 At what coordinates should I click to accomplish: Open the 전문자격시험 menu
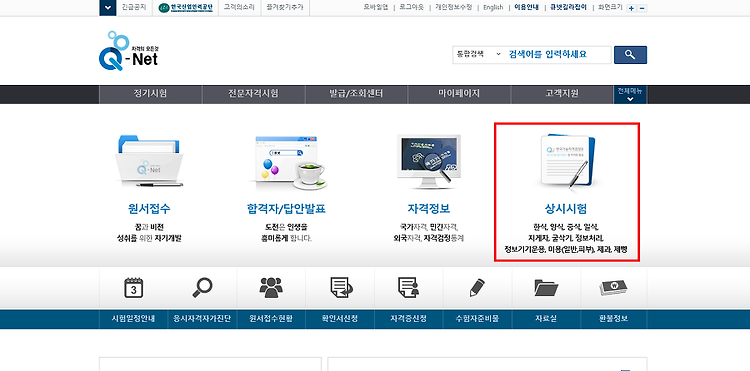tap(254, 94)
